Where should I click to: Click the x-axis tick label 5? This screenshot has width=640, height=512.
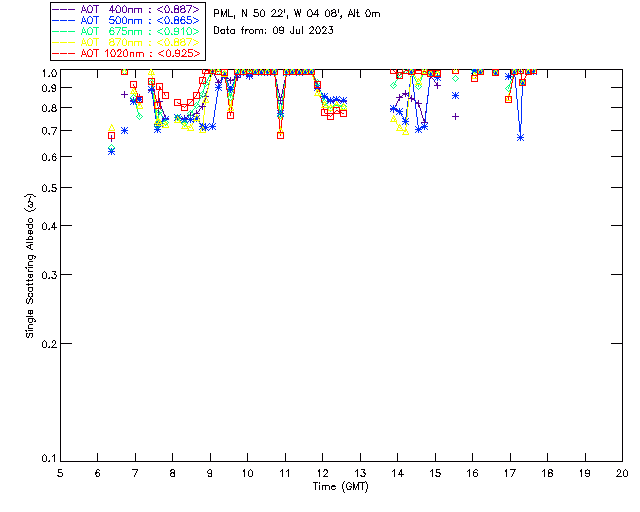60,473
